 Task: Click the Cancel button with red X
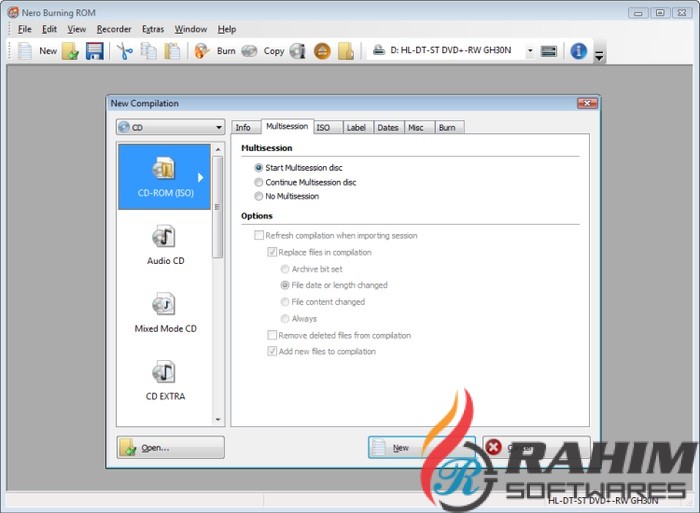click(x=536, y=447)
